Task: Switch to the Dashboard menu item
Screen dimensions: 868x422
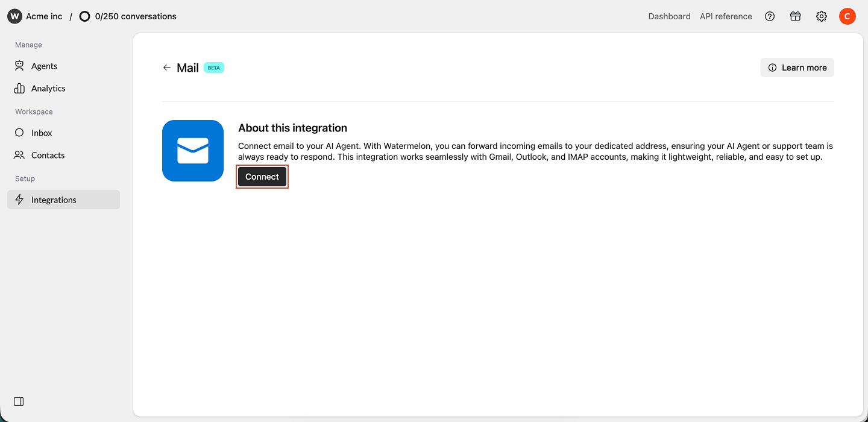Action: pyautogui.click(x=669, y=16)
